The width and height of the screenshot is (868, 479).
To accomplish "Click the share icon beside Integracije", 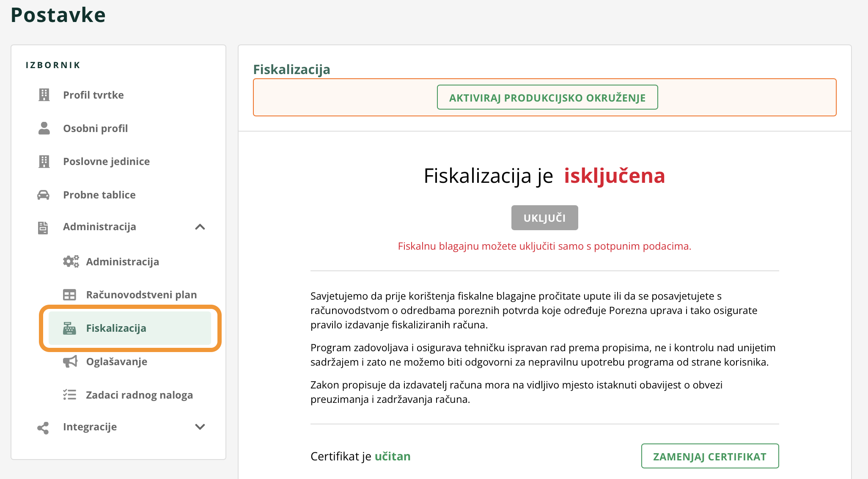I will (x=43, y=427).
